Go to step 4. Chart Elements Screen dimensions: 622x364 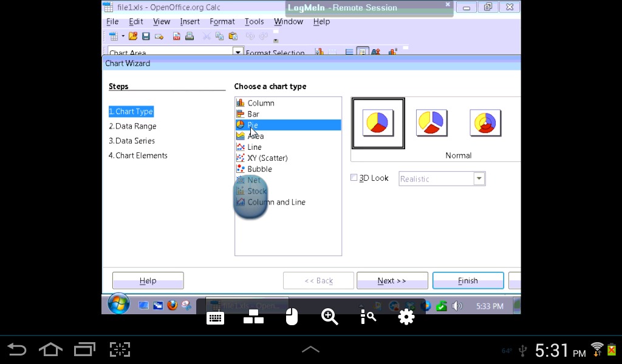[x=138, y=155]
